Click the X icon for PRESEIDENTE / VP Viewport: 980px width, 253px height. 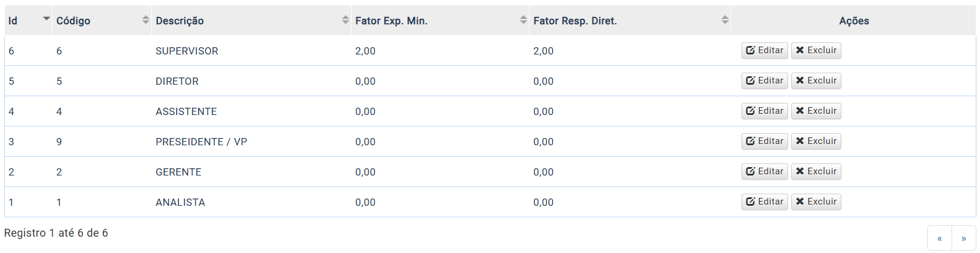[x=800, y=141]
